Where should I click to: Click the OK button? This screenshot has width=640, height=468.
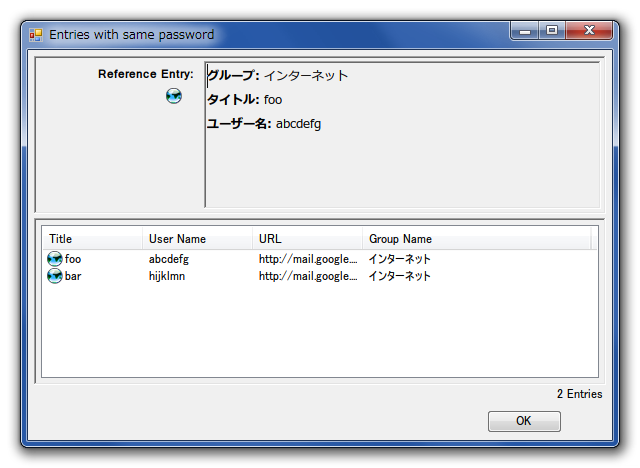524,421
